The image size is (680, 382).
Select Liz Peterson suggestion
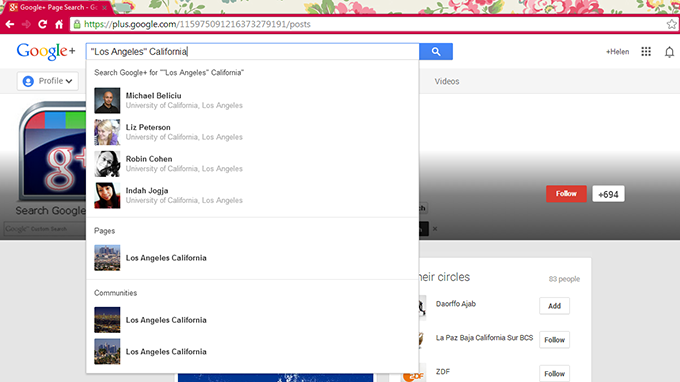coord(252,132)
